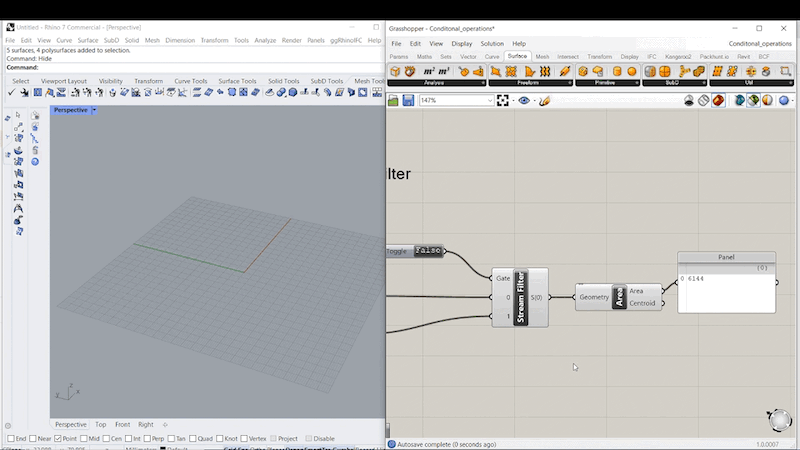Click the Rhino checkmark icon in toolbar
The height and width of the screenshot is (450, 800).
pyautogui.click(x=11, y=92)
